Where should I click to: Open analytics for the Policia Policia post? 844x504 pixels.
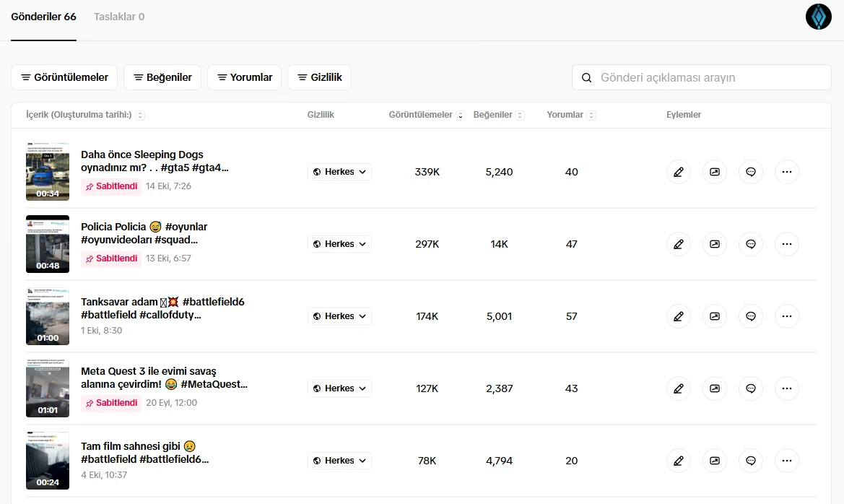[714, 244]
